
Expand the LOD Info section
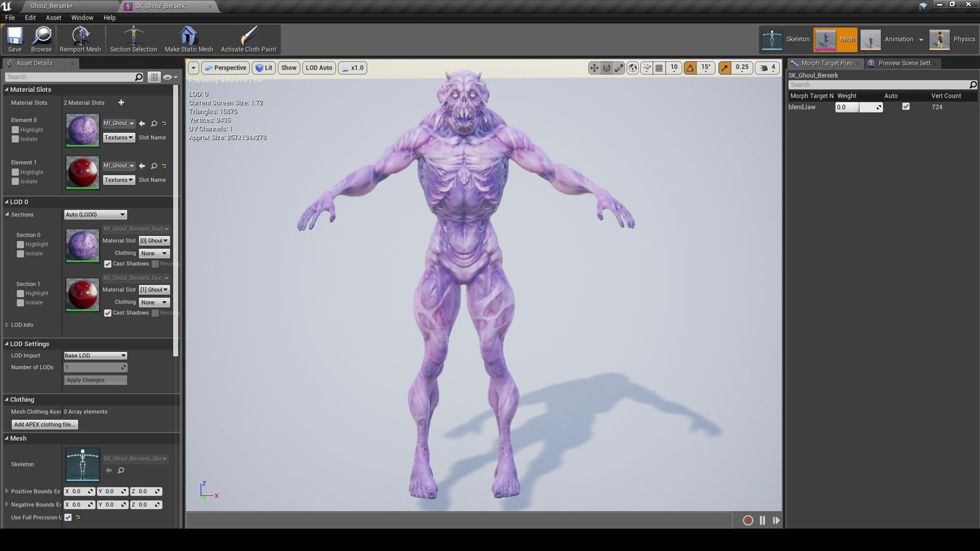tap(7, 325)
